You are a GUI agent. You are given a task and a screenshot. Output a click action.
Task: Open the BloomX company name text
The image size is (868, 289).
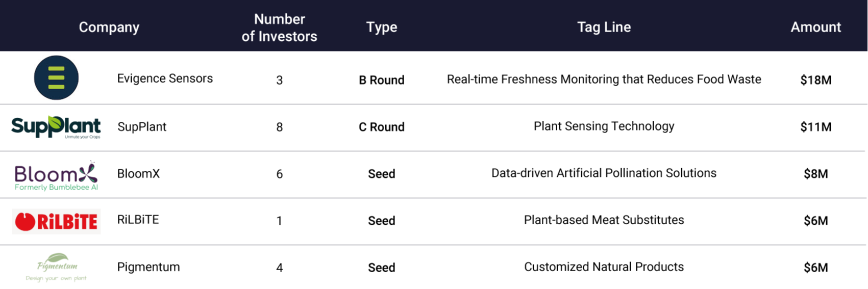click(x=138, y=174)
